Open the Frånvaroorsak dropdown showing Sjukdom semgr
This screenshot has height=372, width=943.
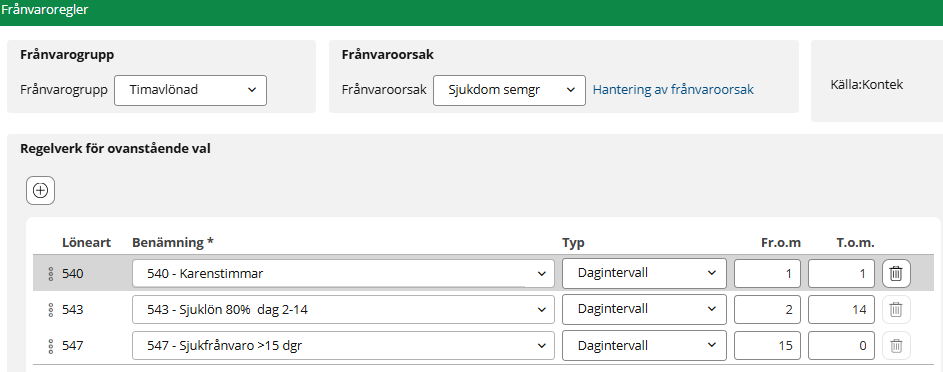click(x=509, y=90)
